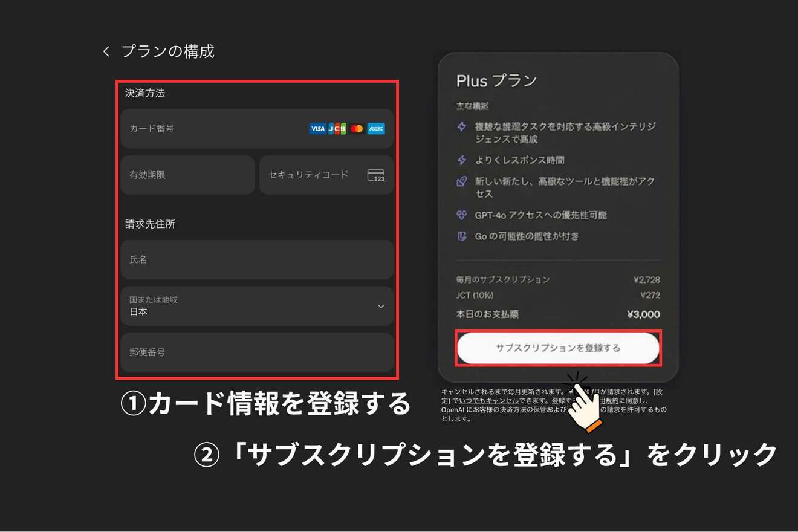Open the いつでもキャンセル link
The image size is (798, 532).
tap(488, 401)
